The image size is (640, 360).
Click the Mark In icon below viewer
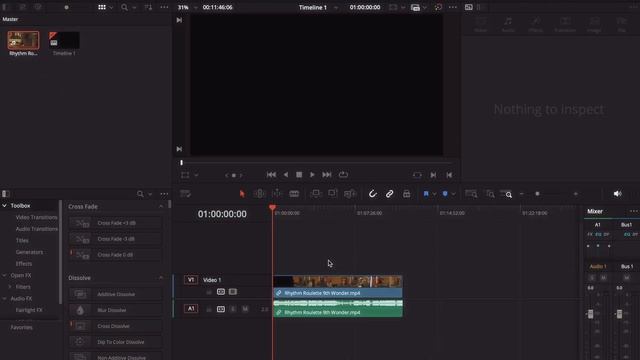pos(433,175)
